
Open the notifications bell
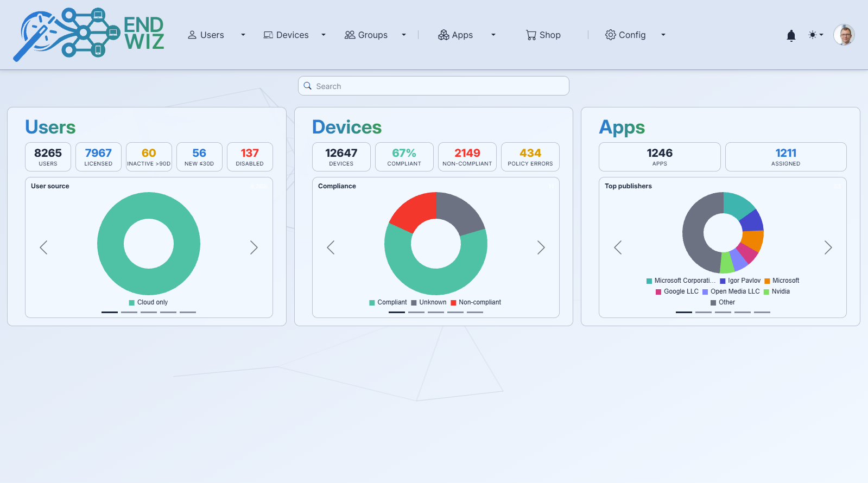point(791,35)
